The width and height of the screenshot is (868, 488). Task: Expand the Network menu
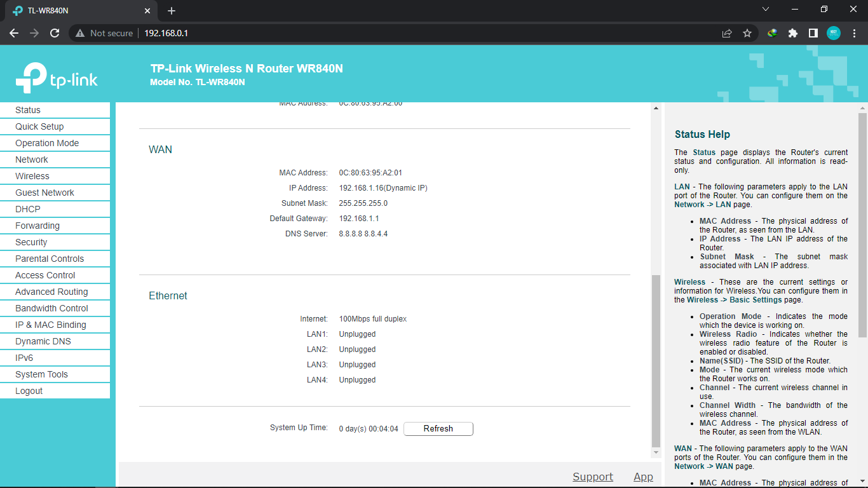[55, 159]
